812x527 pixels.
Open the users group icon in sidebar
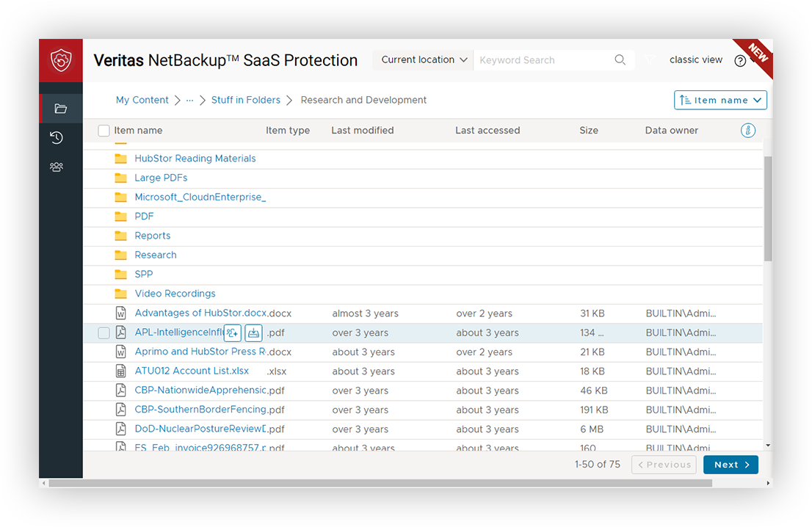click(x=57, y=167)
